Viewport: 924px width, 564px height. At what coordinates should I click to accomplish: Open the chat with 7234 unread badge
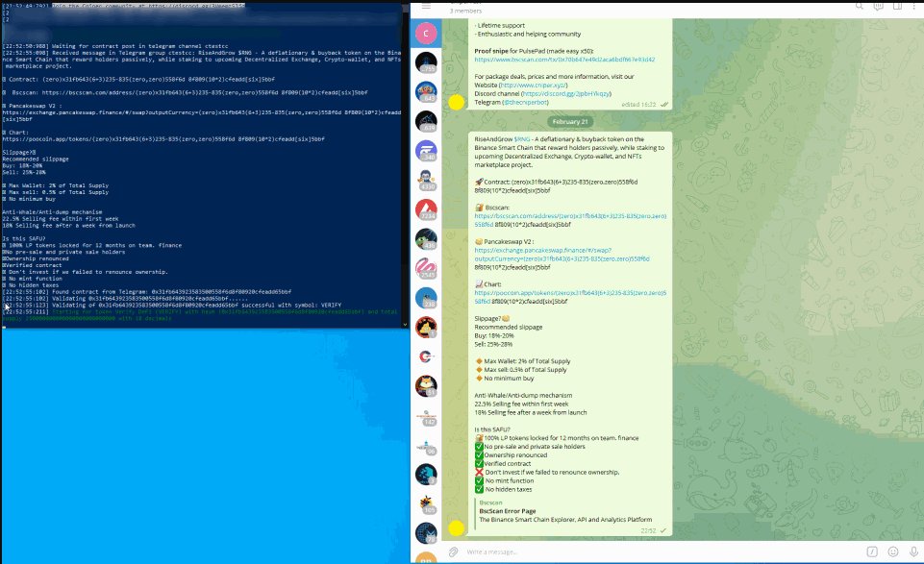point(426,210)
